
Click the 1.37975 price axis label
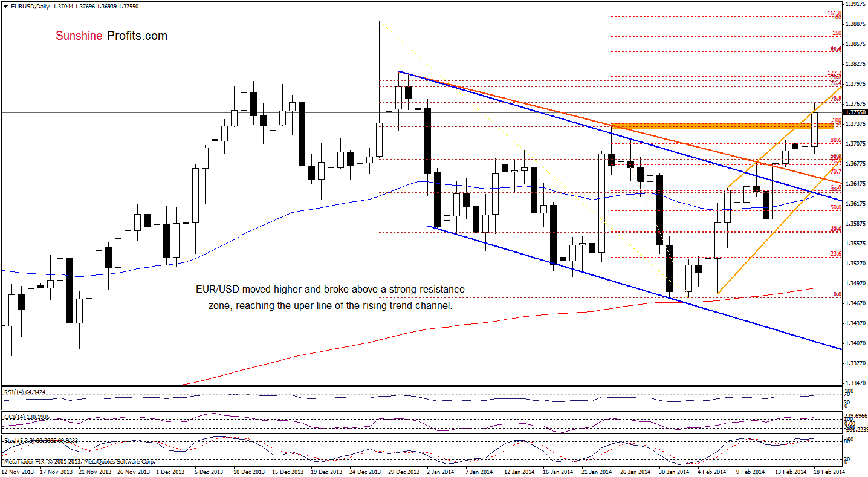(x=855, y=83)
